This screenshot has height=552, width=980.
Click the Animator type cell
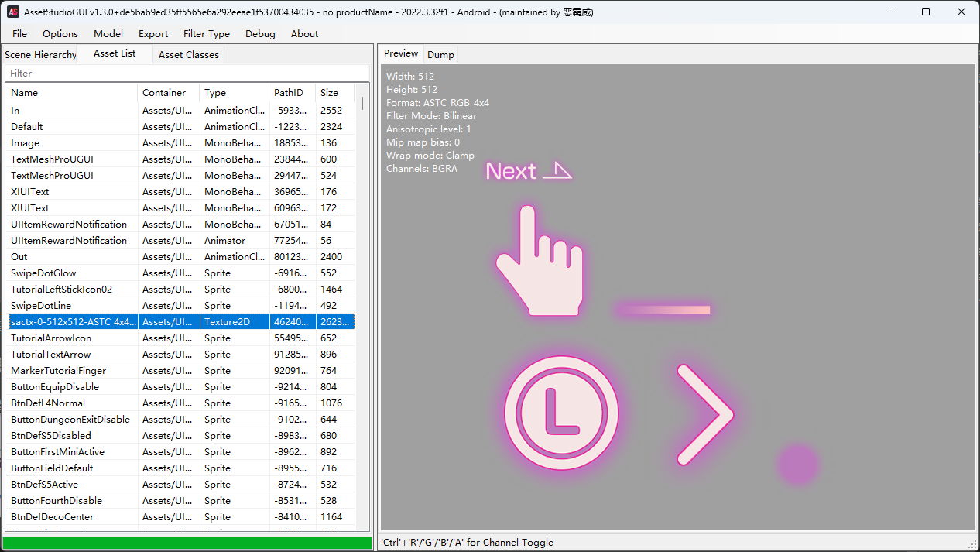tap(235, 241)
